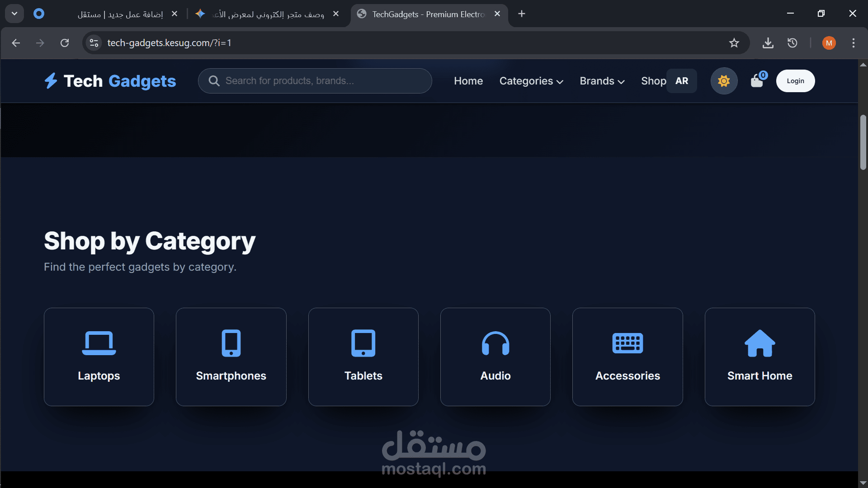Open the Shop nav link
Viewport: 868px width, 488px height.
tap(653, 81)
